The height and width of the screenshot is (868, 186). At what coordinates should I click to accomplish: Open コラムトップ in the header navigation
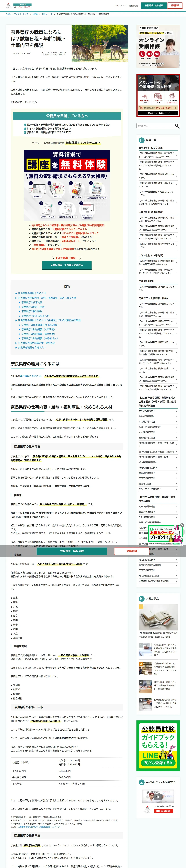coord(120,6)
